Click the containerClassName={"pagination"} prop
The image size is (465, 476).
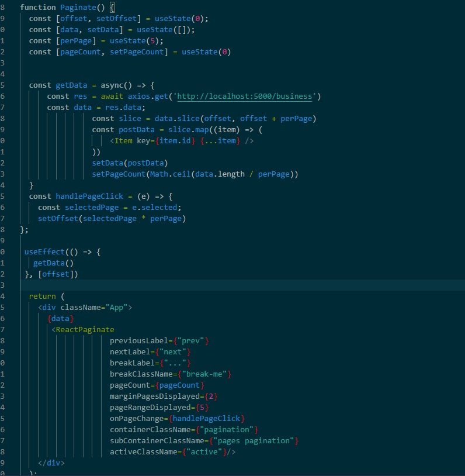point(184,430)
